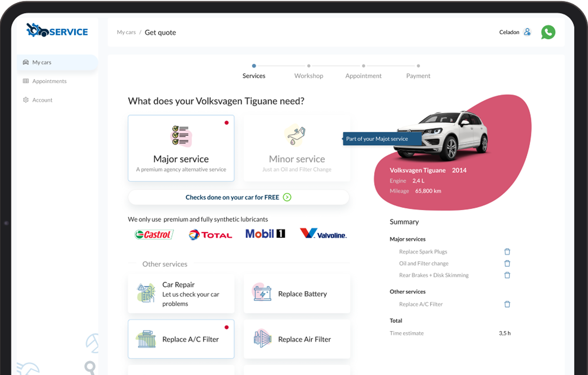Open the My cars sidebar item
Screen dimensions: 588x375
pyautogui.click(x=57, y=62)
